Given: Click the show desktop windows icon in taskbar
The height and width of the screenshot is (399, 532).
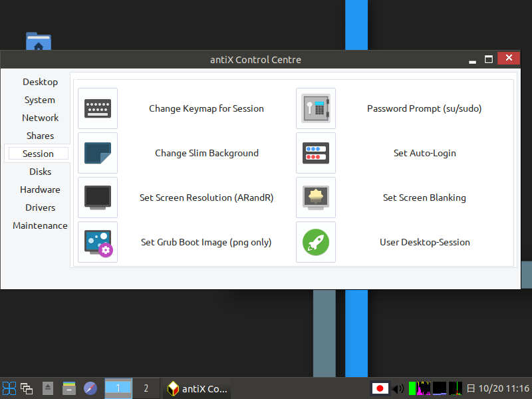Looking at the screenshot, I should click(27, 389).
